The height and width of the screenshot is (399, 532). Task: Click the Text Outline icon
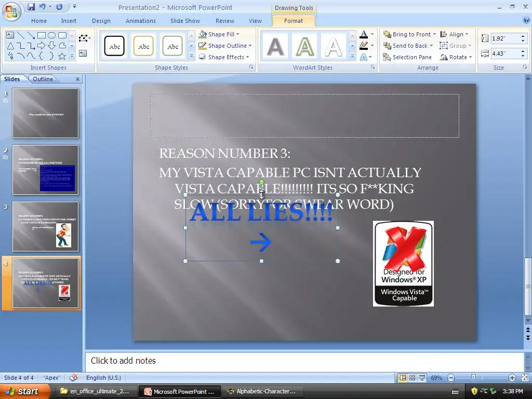[364, 46]
